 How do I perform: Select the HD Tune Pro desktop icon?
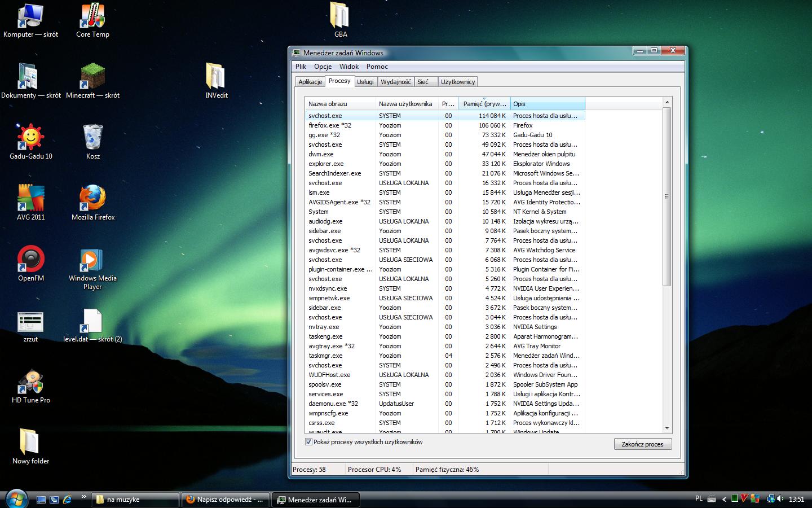click(x=31, y=387)
